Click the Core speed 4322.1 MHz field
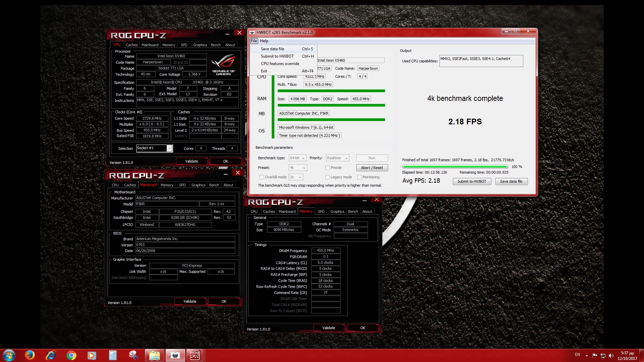The height and width of the screenshot is (362, 644). tap(314, 76)
